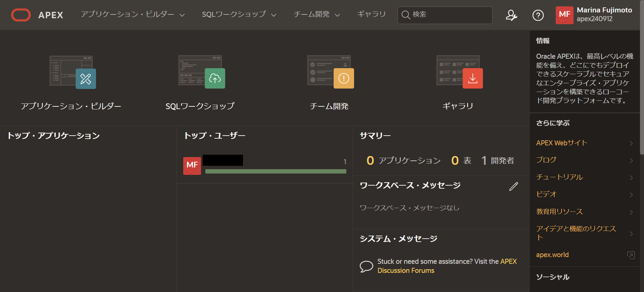Viewport: 644px width, 292px height.
Task: Click the apex240912 workspace name
Action: (x=594, y=19)
